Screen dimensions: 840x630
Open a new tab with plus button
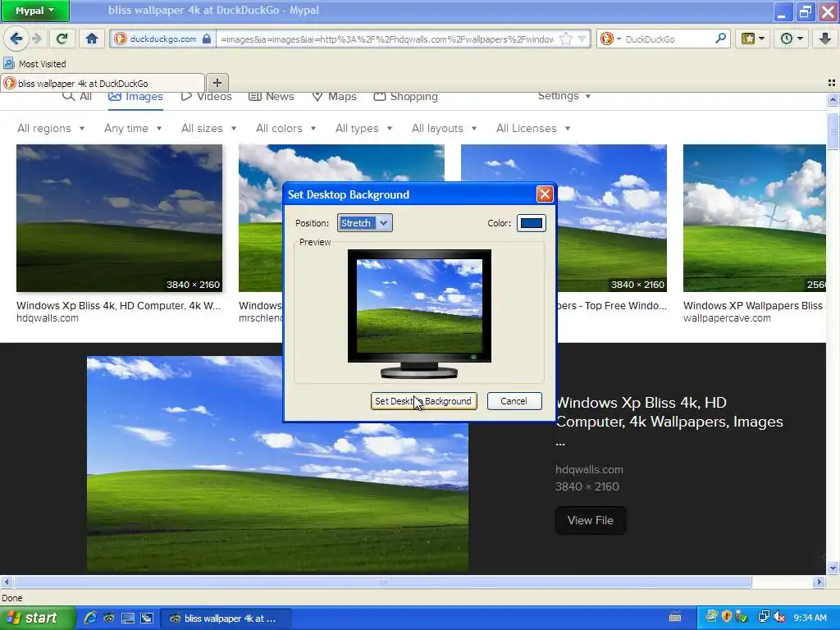217,83
